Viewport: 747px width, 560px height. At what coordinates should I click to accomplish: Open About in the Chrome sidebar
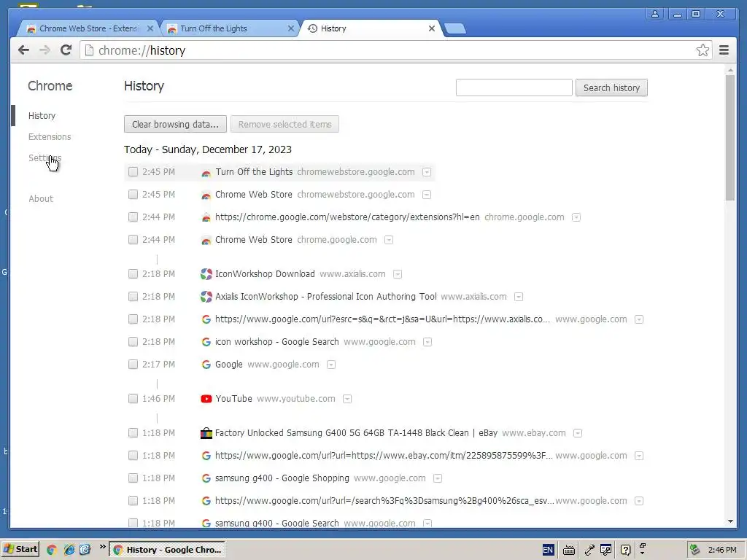coord(41,198)
